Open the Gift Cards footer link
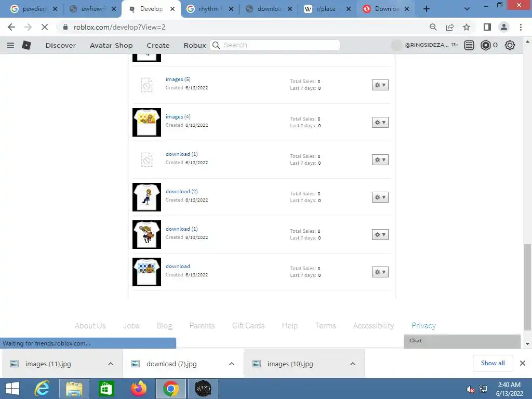Viewport: 532px width, 399px height. click(248, 326)
